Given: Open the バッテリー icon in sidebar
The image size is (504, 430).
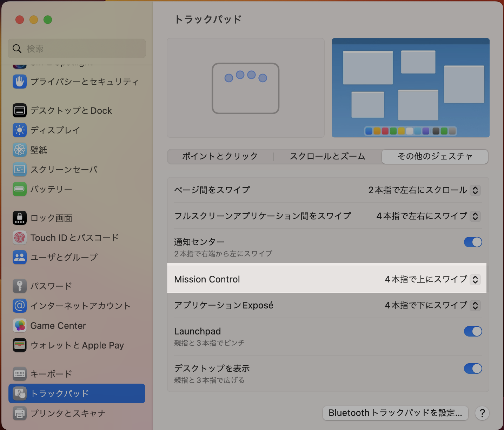Looking at the screenshot, I should (20, 189).
